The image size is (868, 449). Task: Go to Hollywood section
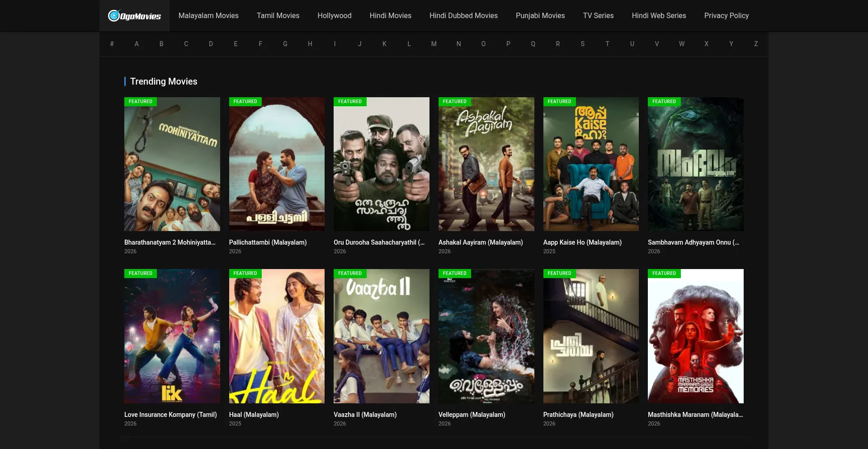pyautogui.click(x=335, y=15)
